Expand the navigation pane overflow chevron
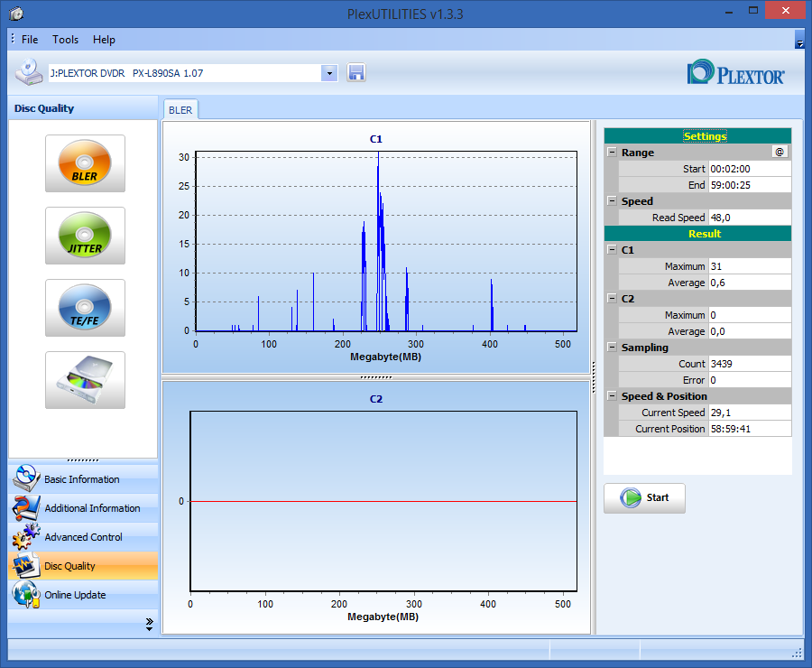Viewport: 812px width, 668px height. [x=149, y=624]
